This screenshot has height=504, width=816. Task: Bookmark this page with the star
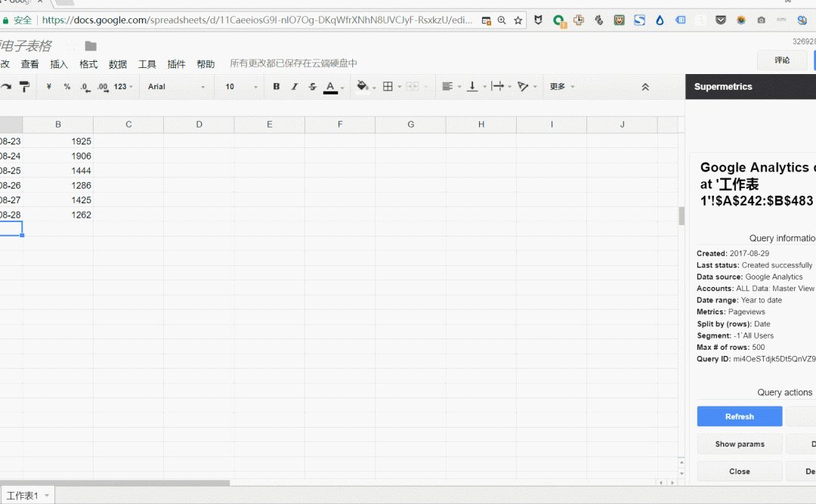518,20
